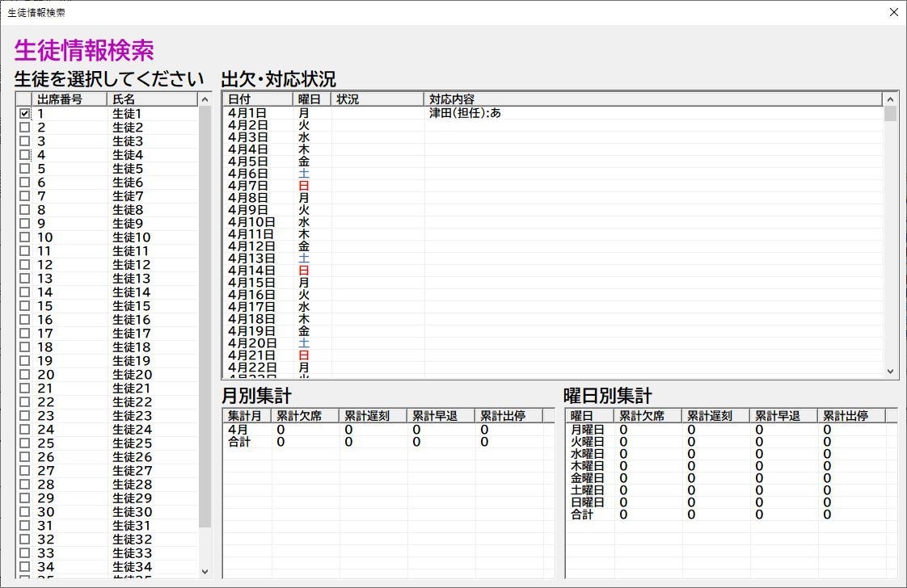Select the 4月15日 row
Viewport: 907px width, 588px height.
[x=552, y=283]
